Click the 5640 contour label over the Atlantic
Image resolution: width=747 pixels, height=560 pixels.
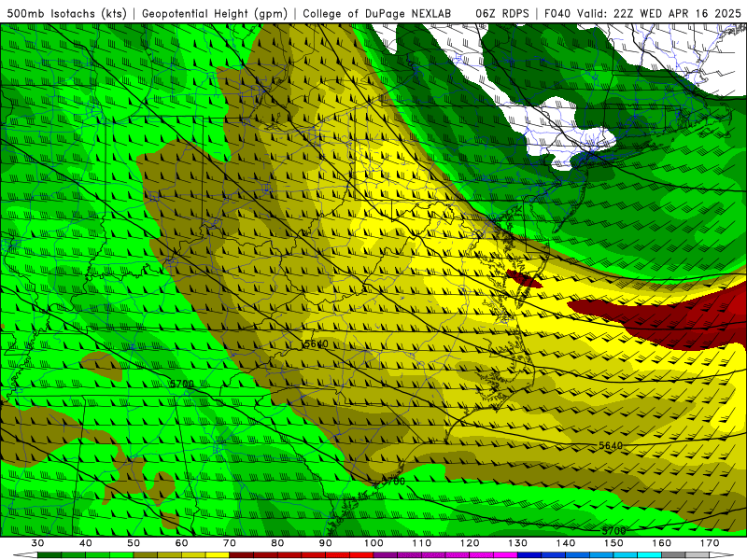pos(611,446)
